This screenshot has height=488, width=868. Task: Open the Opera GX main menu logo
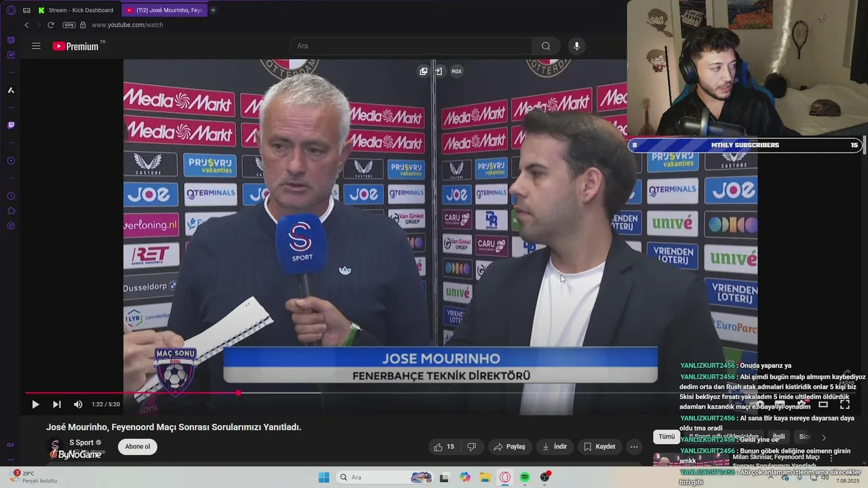(11, 10)
